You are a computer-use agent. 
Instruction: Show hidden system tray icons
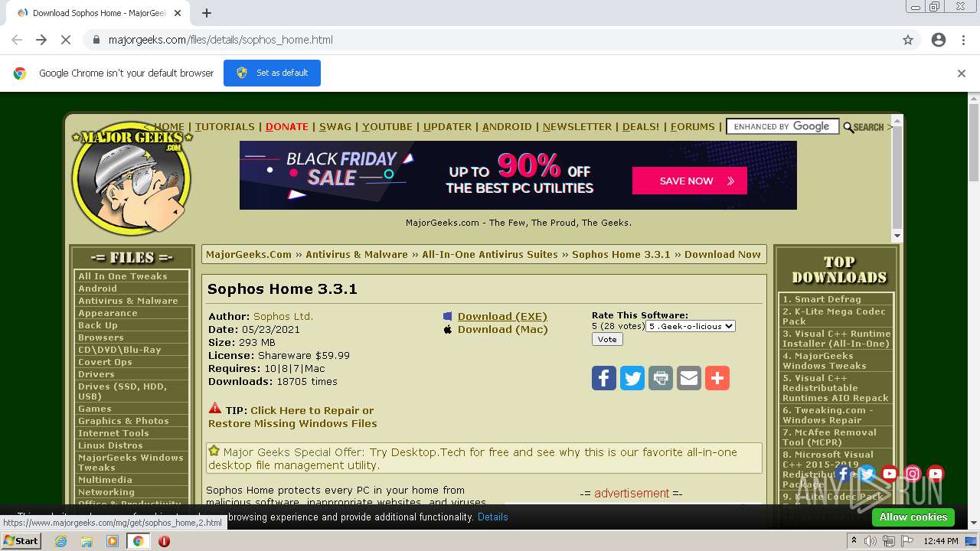(854, 541)
